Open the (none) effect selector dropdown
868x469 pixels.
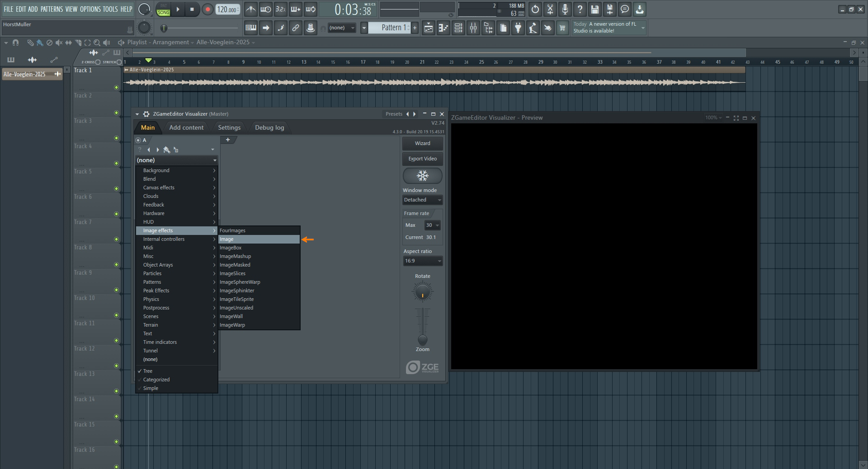177,160
